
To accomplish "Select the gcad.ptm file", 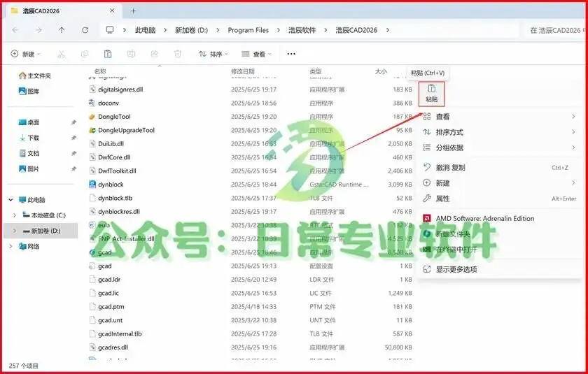I will pyautogui.click(x=111, y=307).
